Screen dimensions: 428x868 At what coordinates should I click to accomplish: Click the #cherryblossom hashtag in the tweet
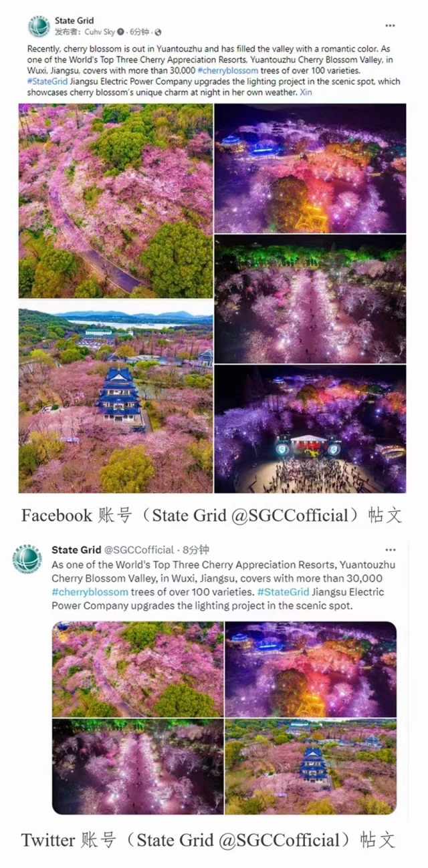(90, 592)
